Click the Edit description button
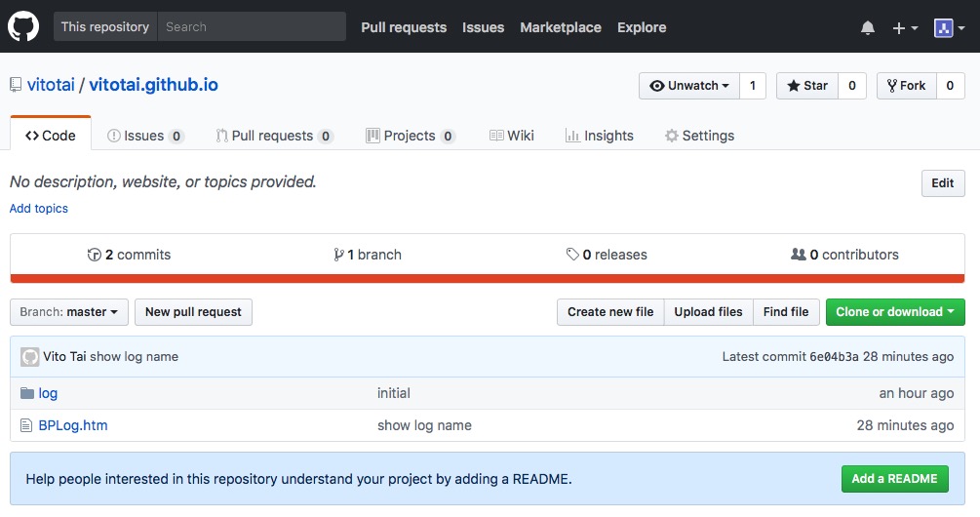The image size is (980, 517). (943, 183)
